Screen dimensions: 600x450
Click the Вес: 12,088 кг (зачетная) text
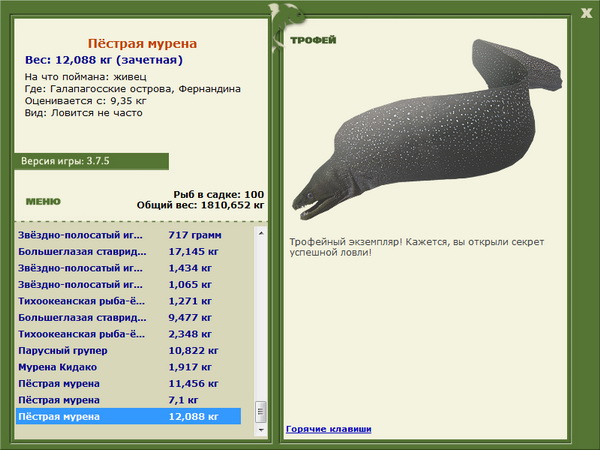104,60
